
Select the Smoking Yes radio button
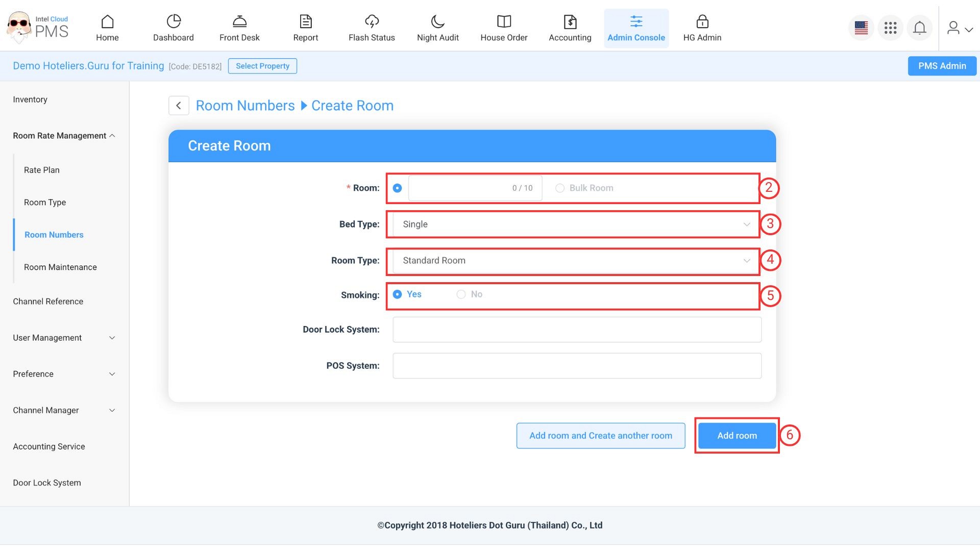tap(397, 294)
